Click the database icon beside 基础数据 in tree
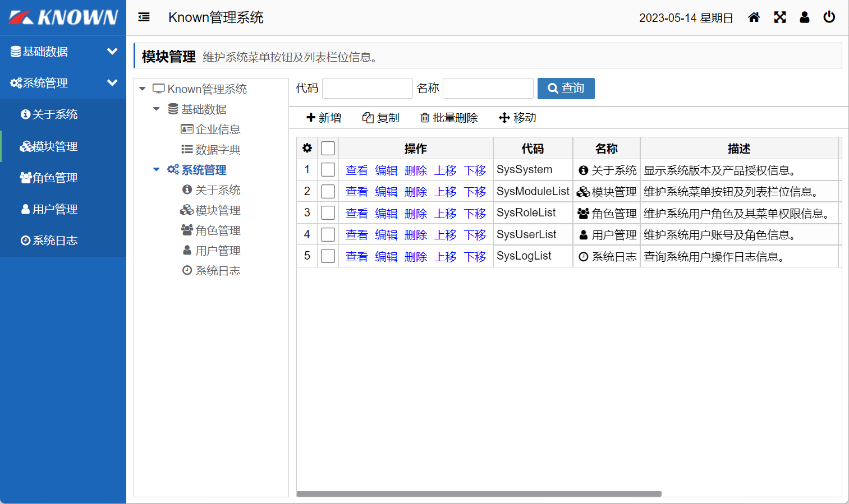 coord(173,109)
